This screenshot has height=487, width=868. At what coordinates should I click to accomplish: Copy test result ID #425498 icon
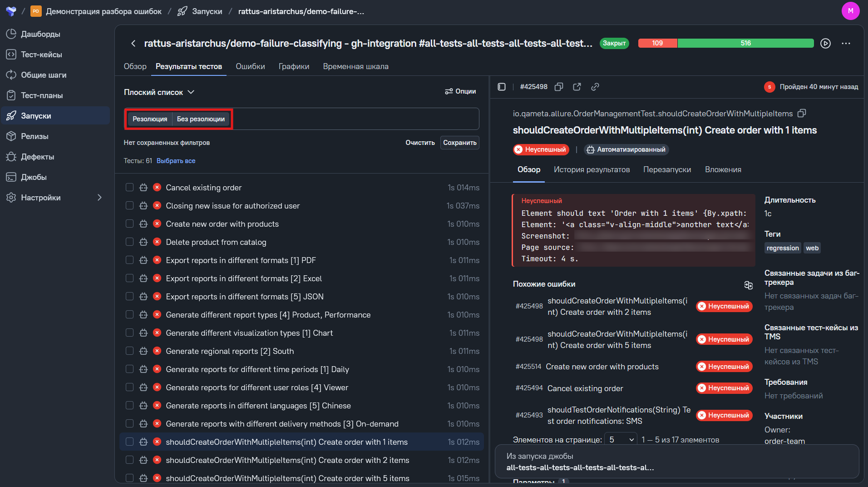click(x=559, y=87)
